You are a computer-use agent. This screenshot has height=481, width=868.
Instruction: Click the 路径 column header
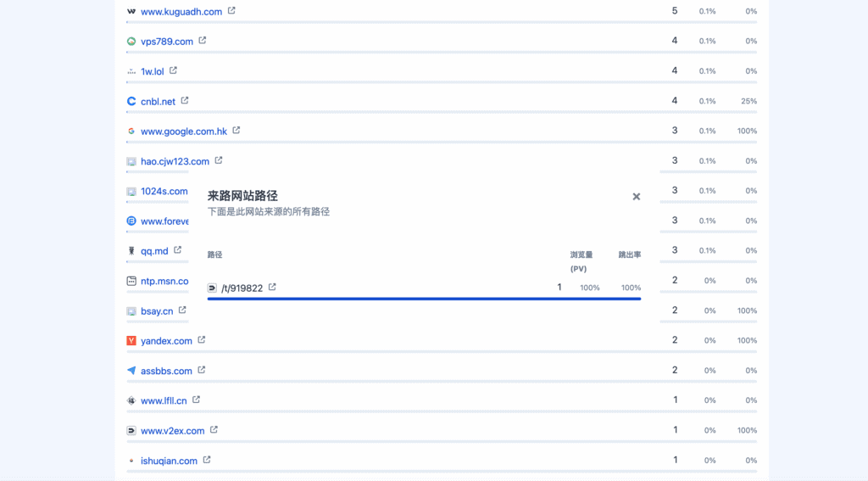[x=214, y=254]
